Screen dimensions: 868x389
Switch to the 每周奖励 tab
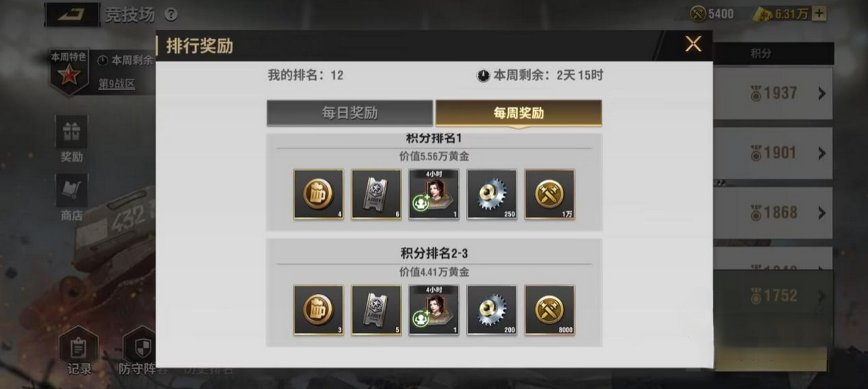[x=519, y=113]
